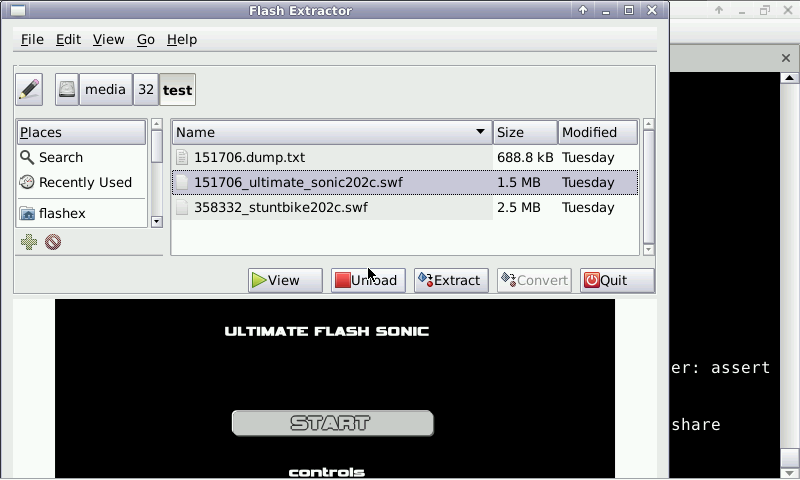Select the 151706.dump.txt file

pos(249,157)
